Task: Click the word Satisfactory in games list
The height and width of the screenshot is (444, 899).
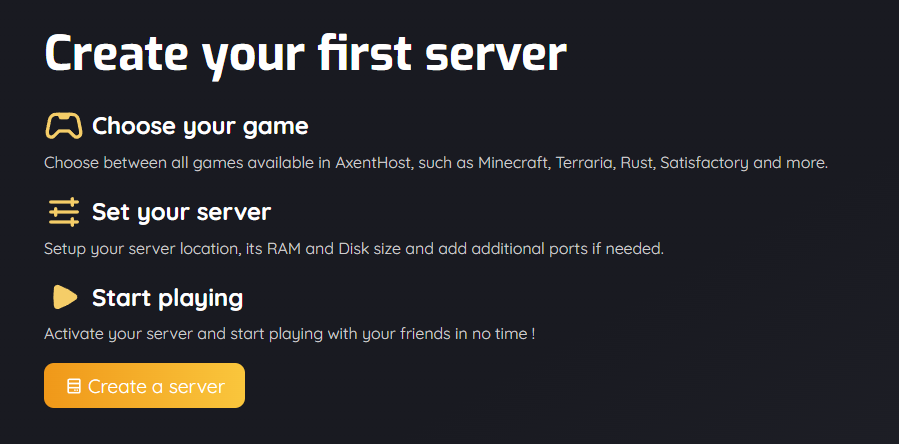Action: [704, 163]
